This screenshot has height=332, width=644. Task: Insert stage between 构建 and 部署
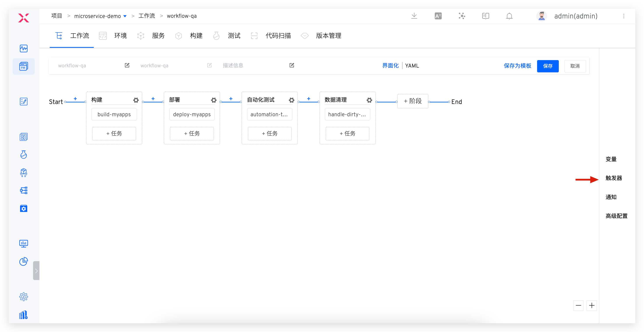click(x=153, y=99)
